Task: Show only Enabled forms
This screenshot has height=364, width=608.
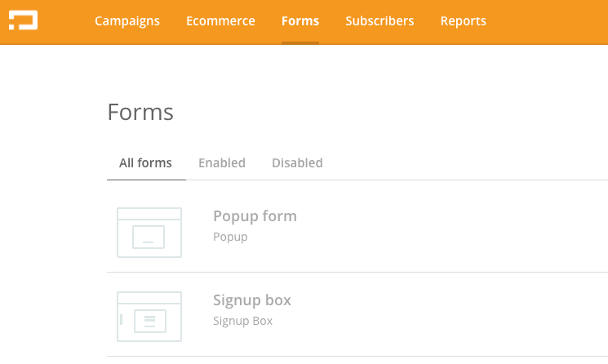Action: 222,162
